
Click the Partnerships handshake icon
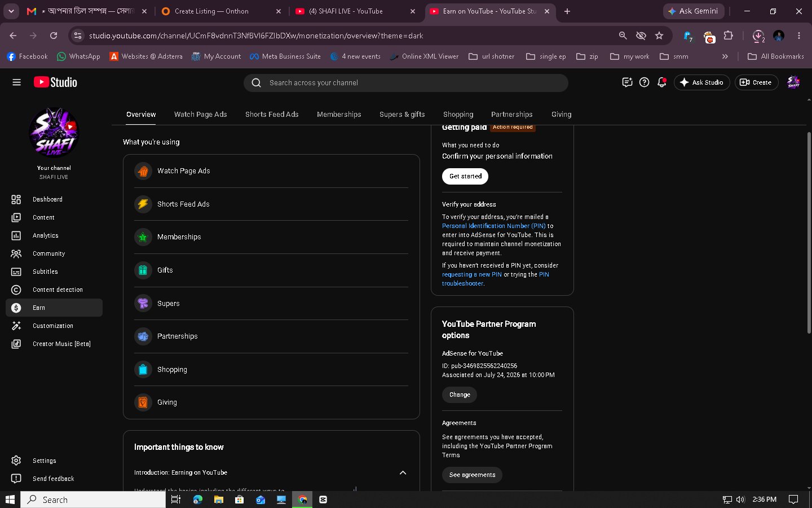[143, 336]
